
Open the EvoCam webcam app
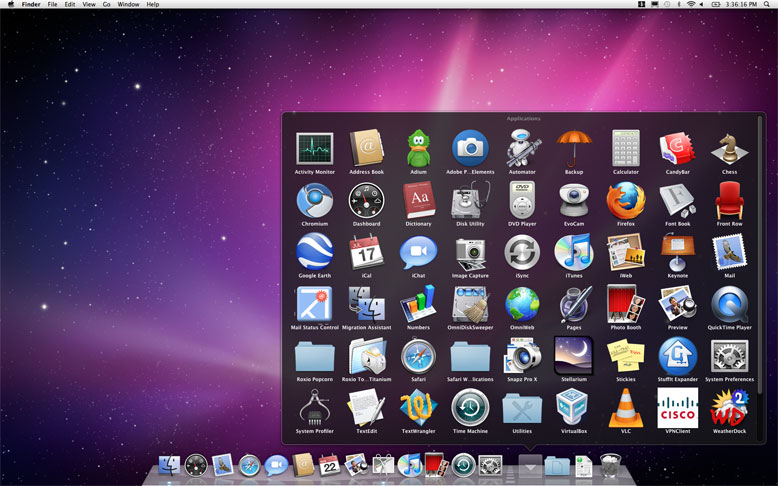click(x=574, y=200)
